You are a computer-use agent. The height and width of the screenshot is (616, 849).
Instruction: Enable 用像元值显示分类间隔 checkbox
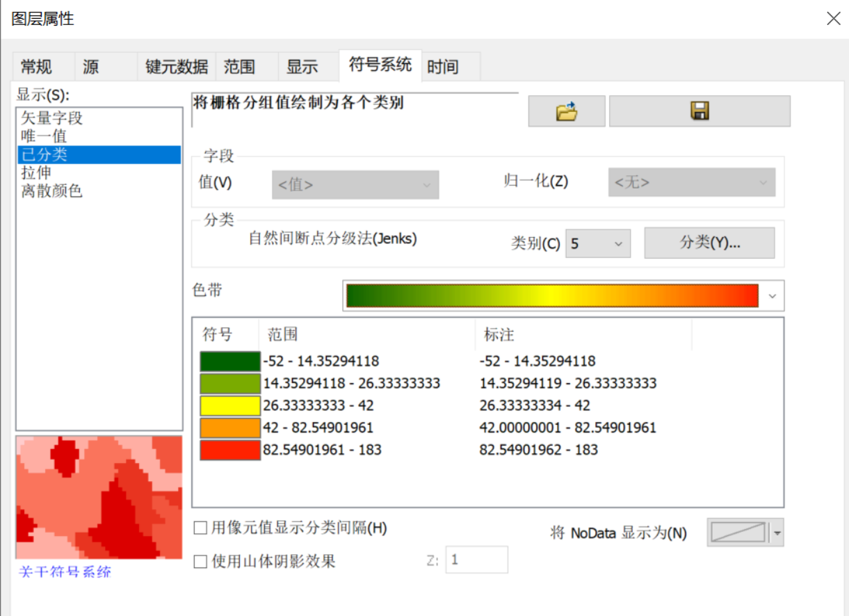[200, 528]
